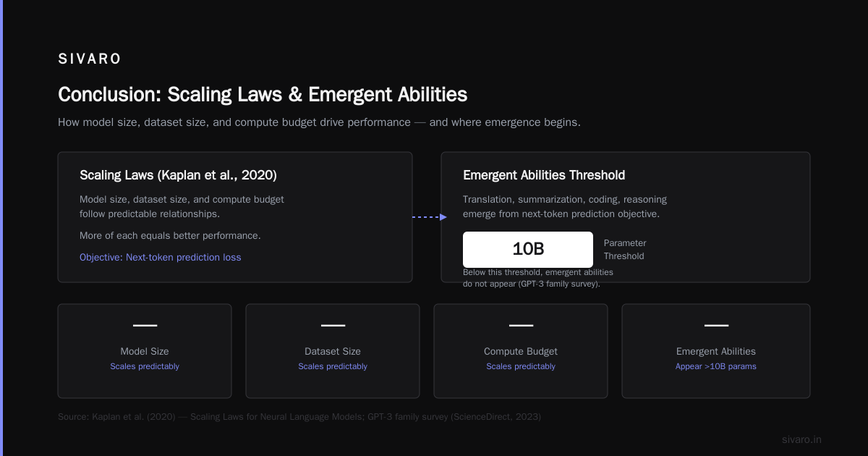
Task: Select the Compute Budget card label
Action: coord(521,351)
